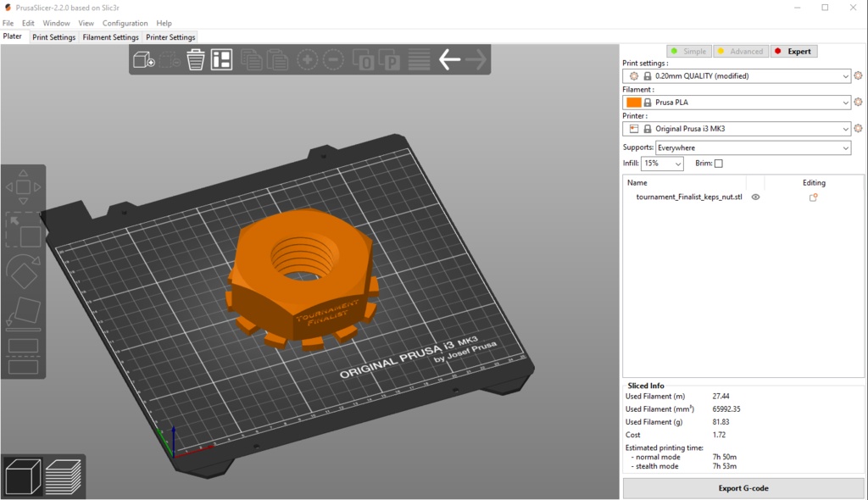Add an instance with the plus icon
This screenshot has width=868, height=500.
tap(307, 60)
